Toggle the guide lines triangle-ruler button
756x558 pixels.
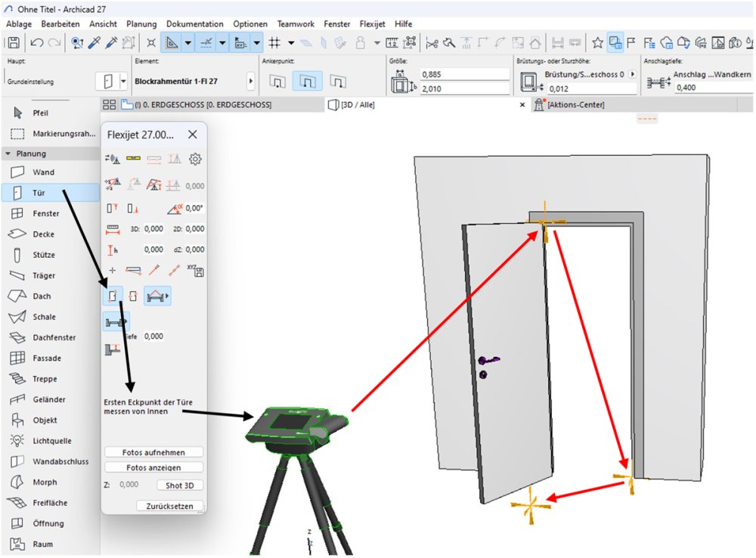pyautogui.click(x=171, y=43)
